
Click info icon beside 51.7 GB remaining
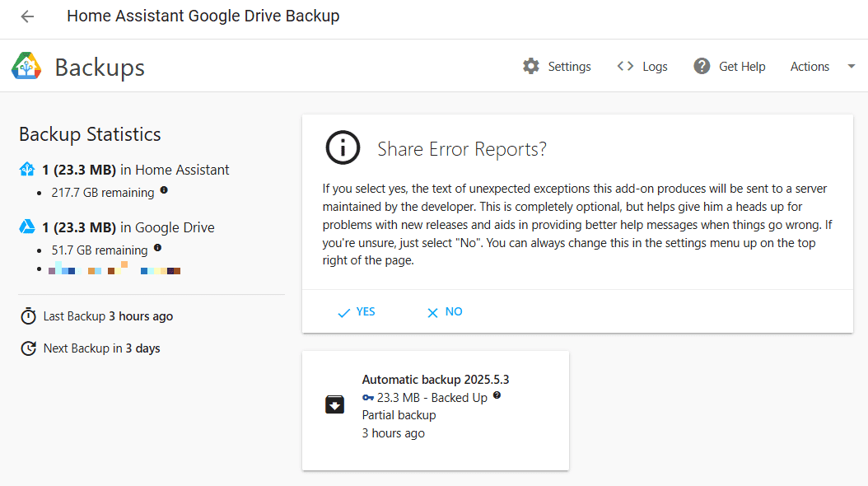(158, 247)
